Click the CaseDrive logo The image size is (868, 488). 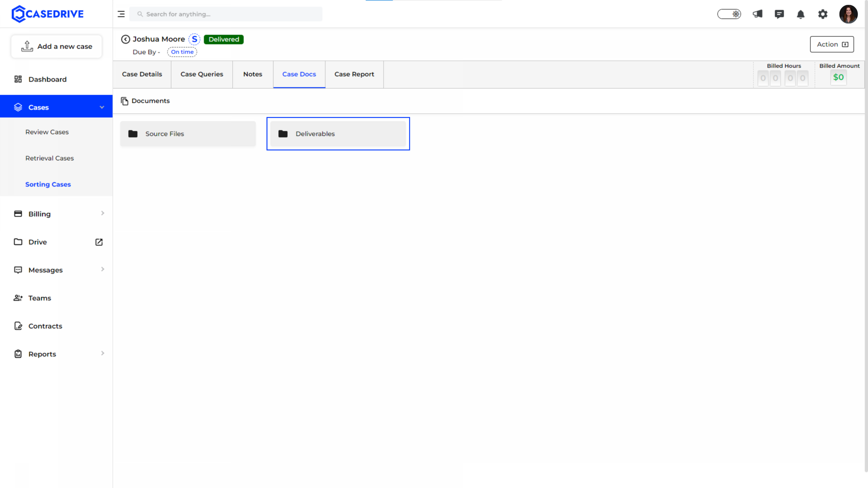tap(48, 14)
